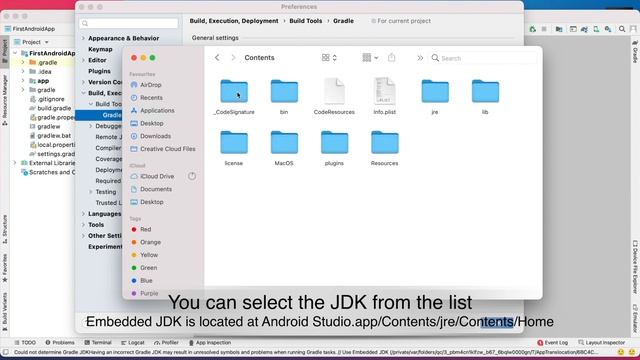Viewport: 640px width, 360px height.
Task: Select Keymap in Preferences
Action: click(100, 49)
